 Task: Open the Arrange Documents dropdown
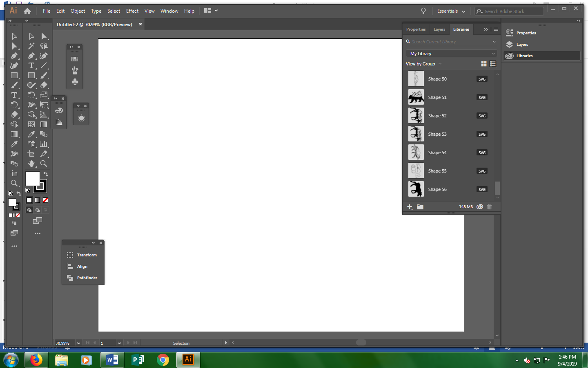click(x=211, y=11)
